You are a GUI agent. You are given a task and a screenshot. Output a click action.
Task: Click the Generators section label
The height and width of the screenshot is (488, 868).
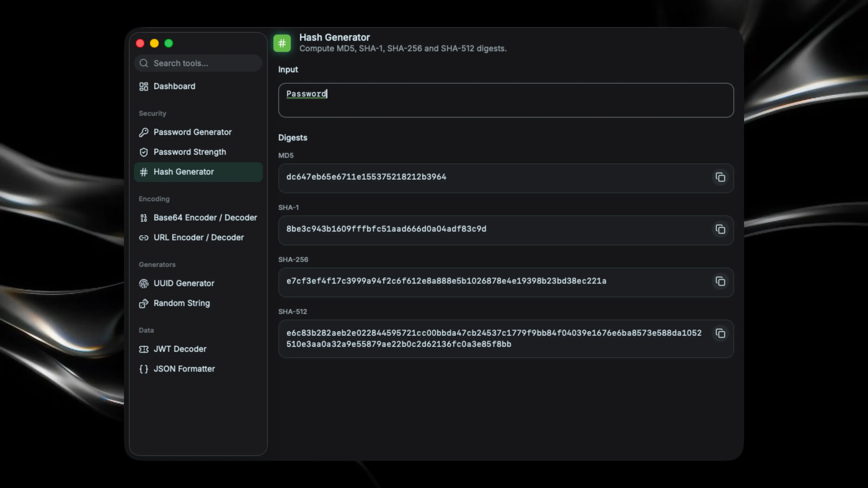pos(157,265)
